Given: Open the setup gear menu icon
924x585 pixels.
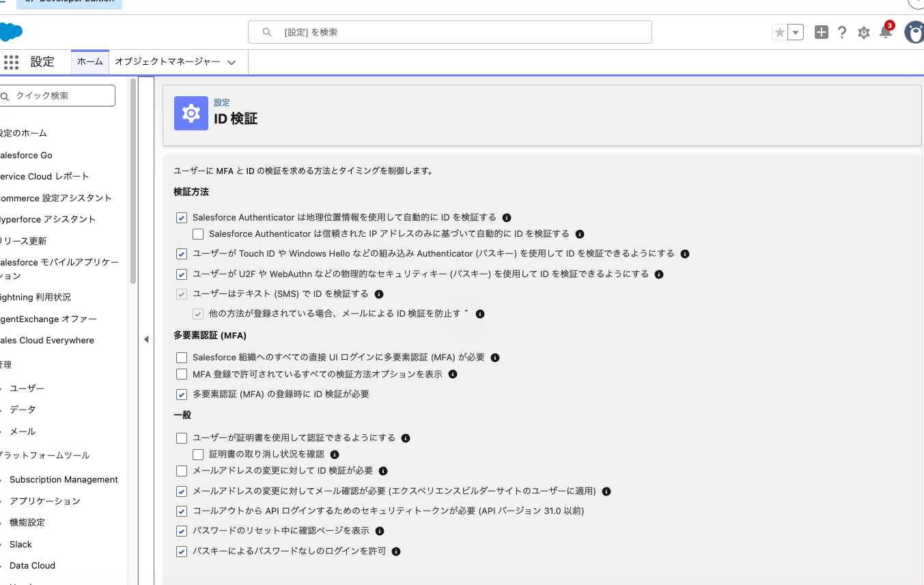Looking at the screenshot, I should pos(864,33).
